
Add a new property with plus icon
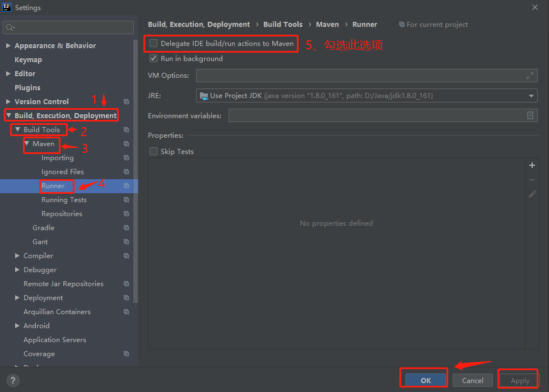click(532, 165)
